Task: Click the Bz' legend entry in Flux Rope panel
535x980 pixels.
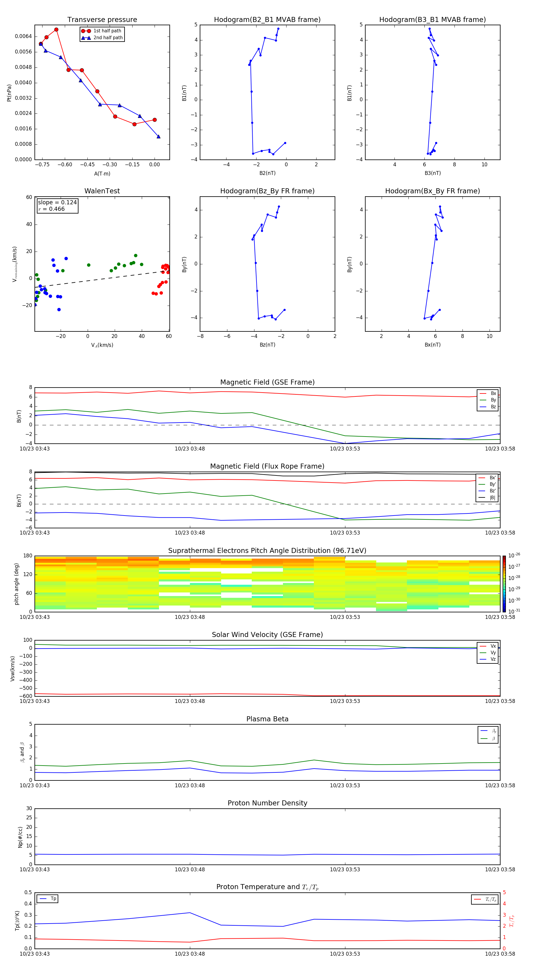Action: (x=487, y=491)
